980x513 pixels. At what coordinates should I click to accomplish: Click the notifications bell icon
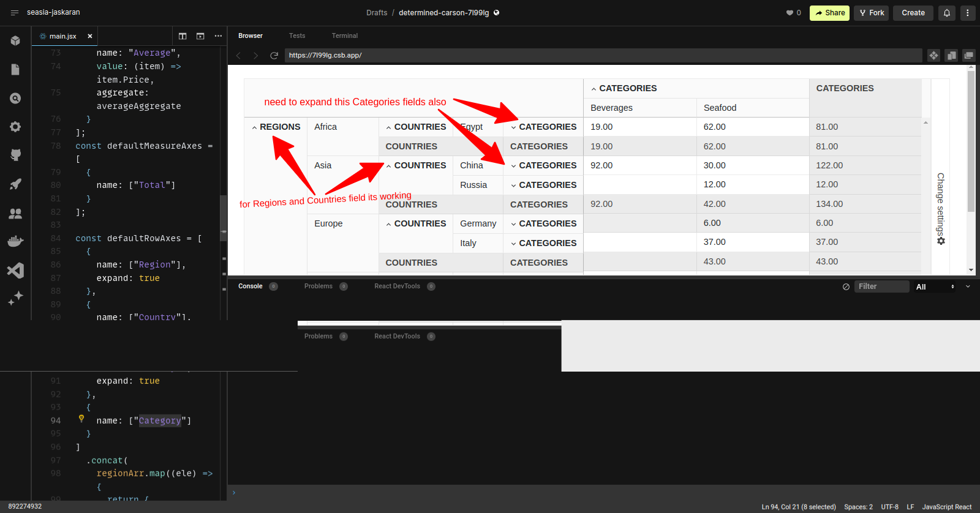(946, 13)
